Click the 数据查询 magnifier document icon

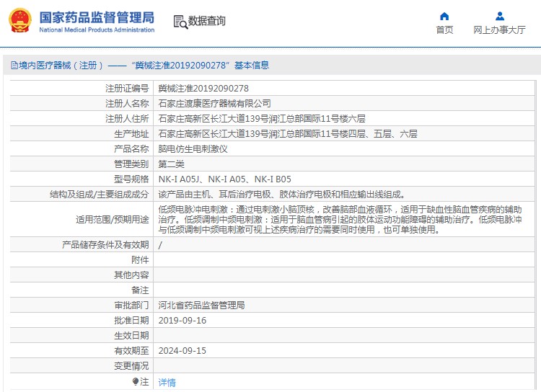coord(180,22)
